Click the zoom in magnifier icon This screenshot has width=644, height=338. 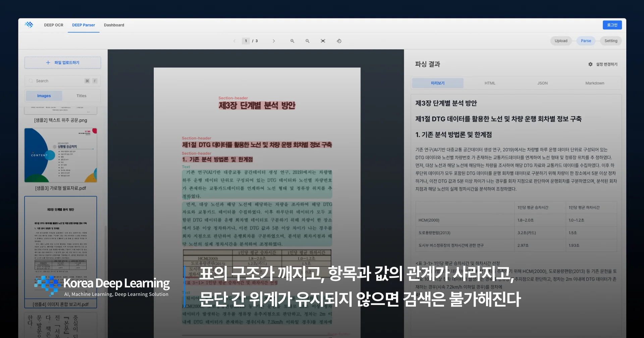tap(292, 41)
